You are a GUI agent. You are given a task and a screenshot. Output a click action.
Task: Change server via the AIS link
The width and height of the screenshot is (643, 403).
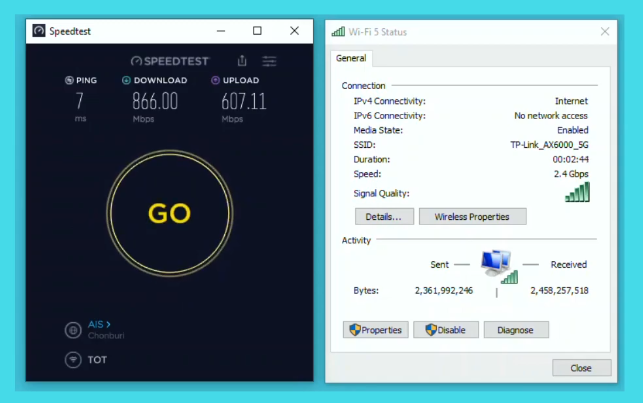tap(99, 324)
